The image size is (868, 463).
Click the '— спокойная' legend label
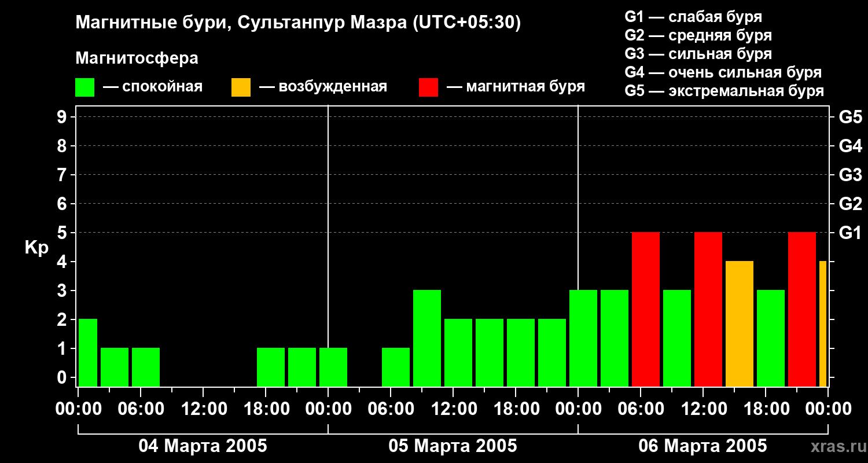pos(153,87)
